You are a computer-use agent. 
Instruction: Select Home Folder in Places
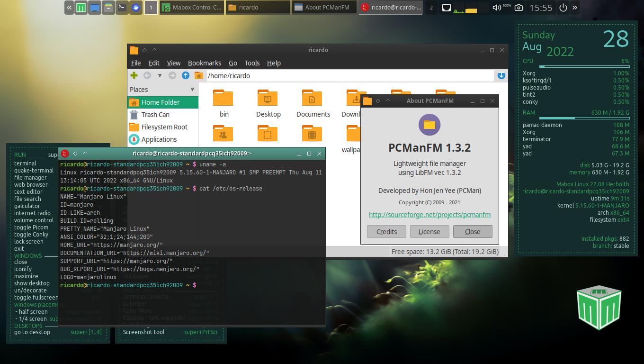(163, 102)
